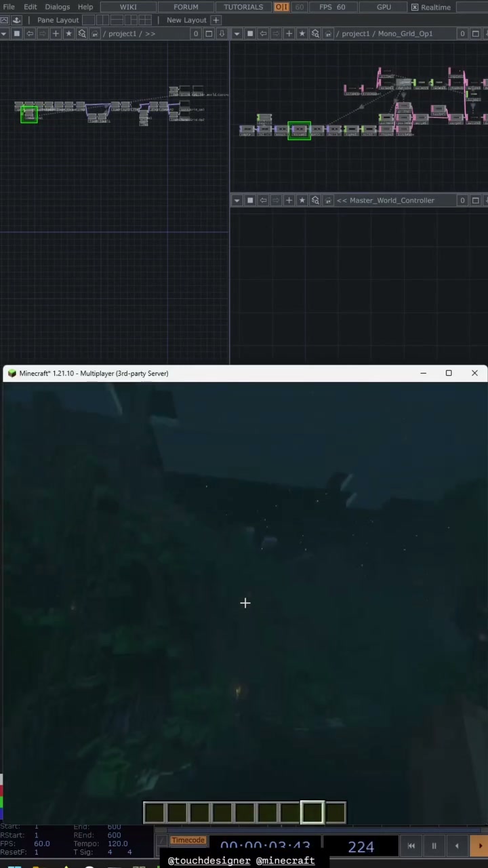Toggle the Realtime checkbox
This screenshot has height=868, width=488.
point(415,7)
